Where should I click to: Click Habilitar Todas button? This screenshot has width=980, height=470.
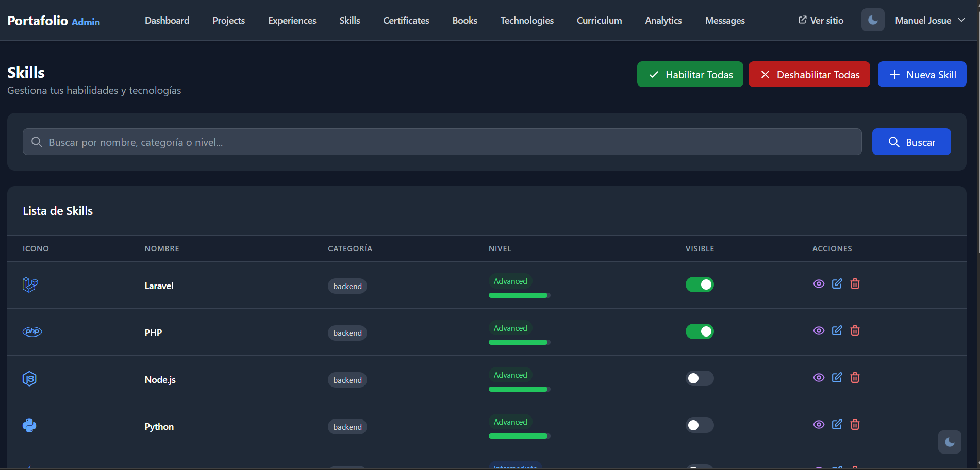point(690,74)
